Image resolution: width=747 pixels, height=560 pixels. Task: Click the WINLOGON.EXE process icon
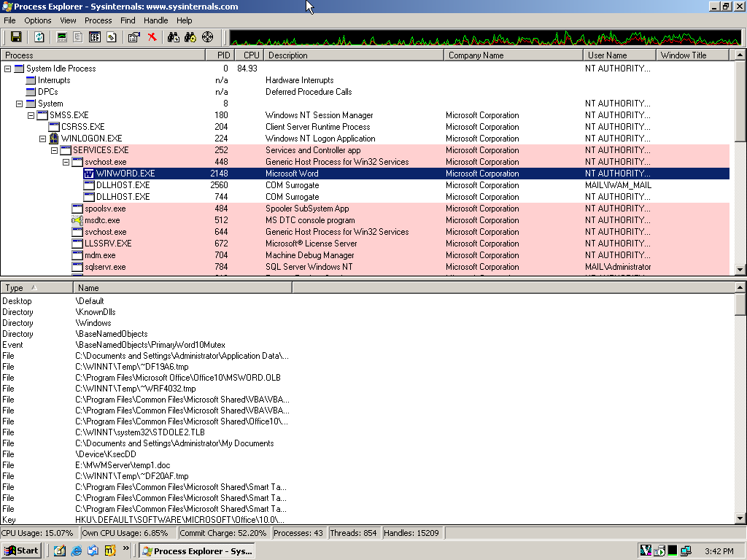tap(53, 139)
